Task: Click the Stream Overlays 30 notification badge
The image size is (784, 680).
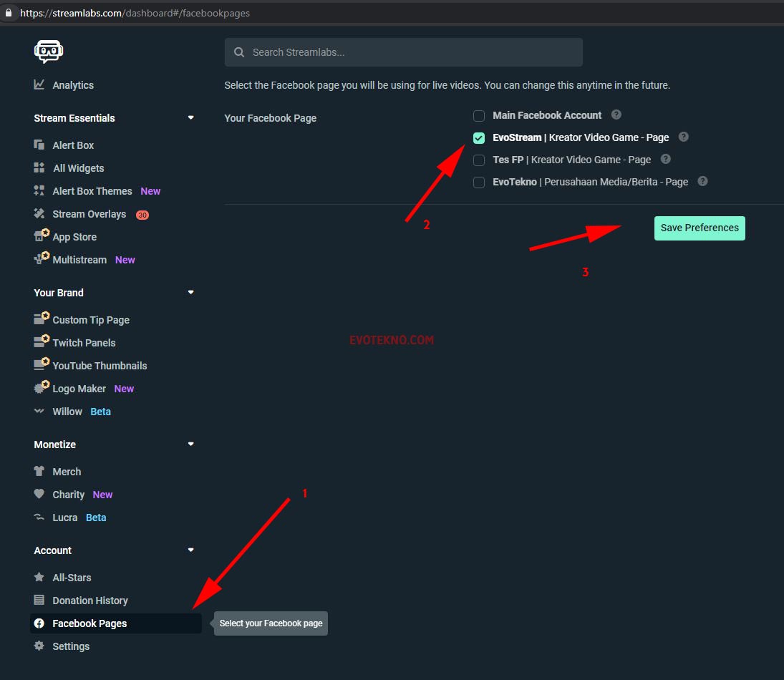Action: click(x=142, y=215)
